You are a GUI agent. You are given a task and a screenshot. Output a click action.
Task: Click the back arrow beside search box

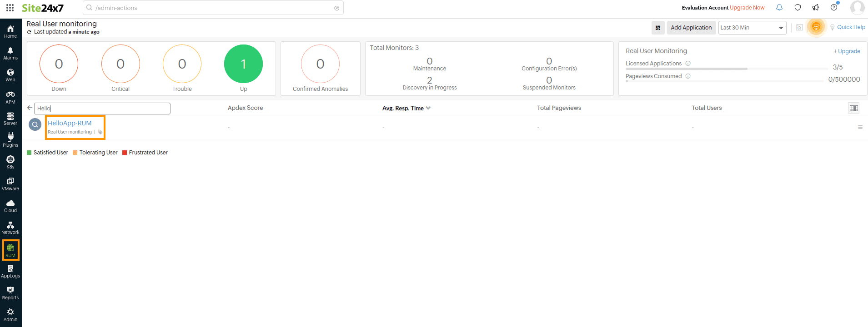pyautogui.click(x=30, y=108)
